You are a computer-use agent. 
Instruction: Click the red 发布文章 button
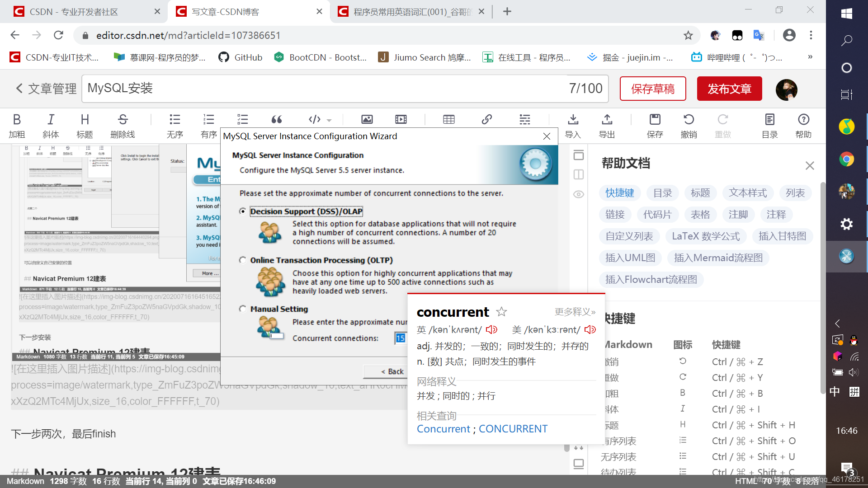tap(729, 89)
